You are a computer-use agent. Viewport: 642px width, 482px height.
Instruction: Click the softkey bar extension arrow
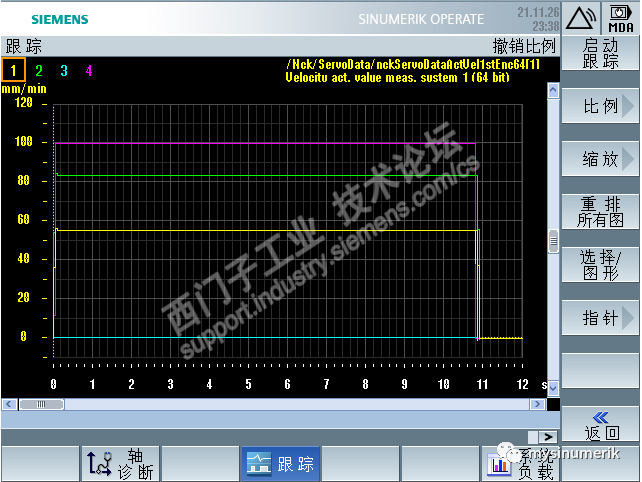tap(548, 437)
